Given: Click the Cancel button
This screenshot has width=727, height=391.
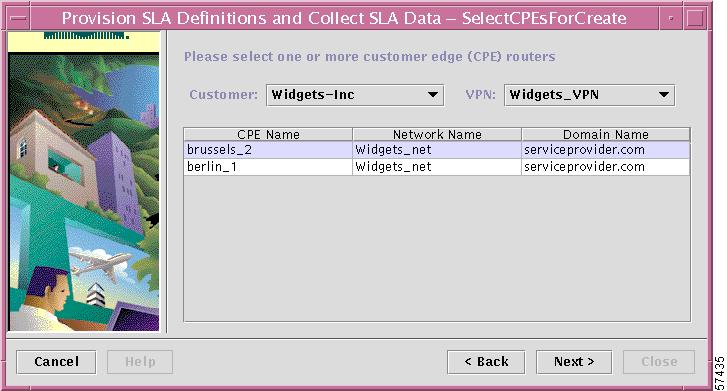Looking at the screenshot, I should point(56,362).
